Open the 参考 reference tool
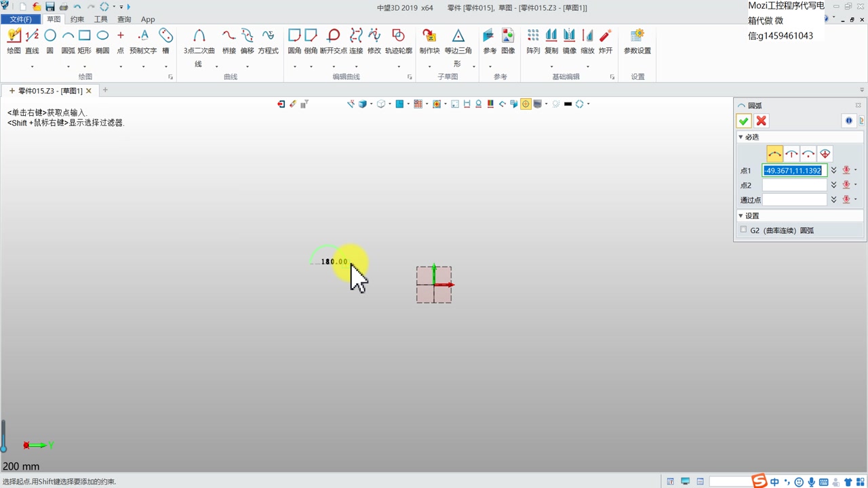The image size is (868, 488). click(x=490, y=42)
